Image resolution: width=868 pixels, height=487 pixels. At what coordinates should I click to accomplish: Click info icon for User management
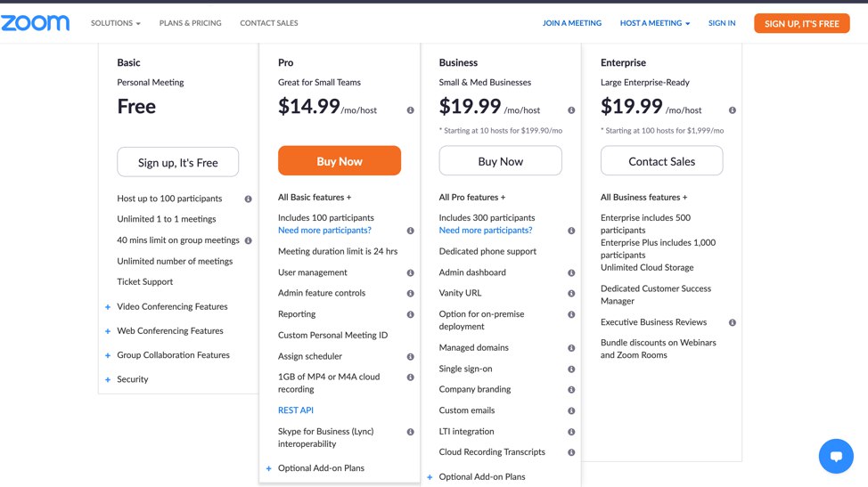pos(410,272)
